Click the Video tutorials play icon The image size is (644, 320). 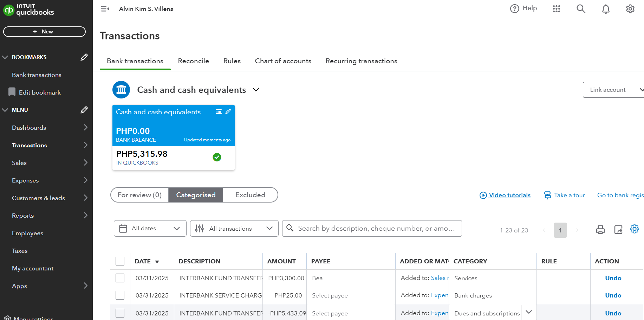[483, 195]
